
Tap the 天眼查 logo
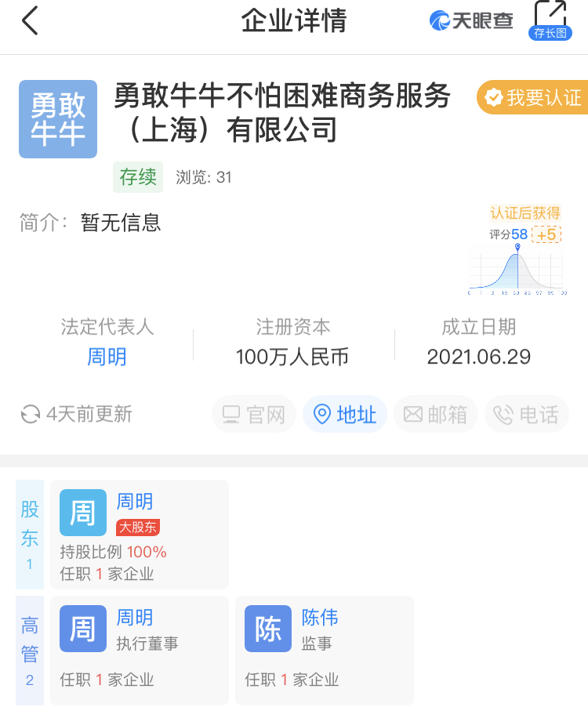click(x=471, y=20)
